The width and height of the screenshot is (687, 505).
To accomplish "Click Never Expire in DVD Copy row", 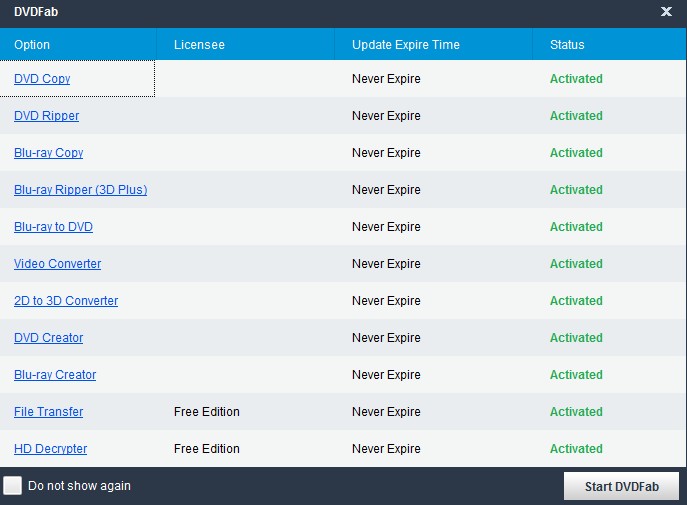I will coord(386,79).
